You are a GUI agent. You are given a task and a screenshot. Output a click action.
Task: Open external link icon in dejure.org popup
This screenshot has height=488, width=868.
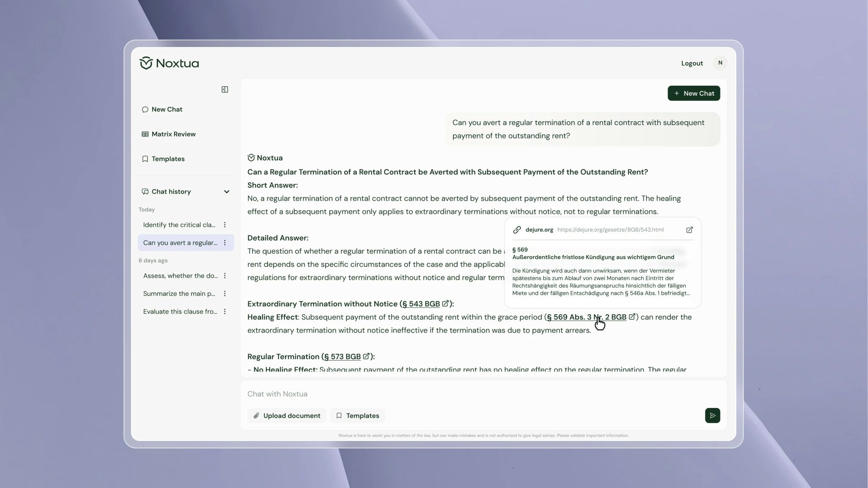click(x=689, y=230)
